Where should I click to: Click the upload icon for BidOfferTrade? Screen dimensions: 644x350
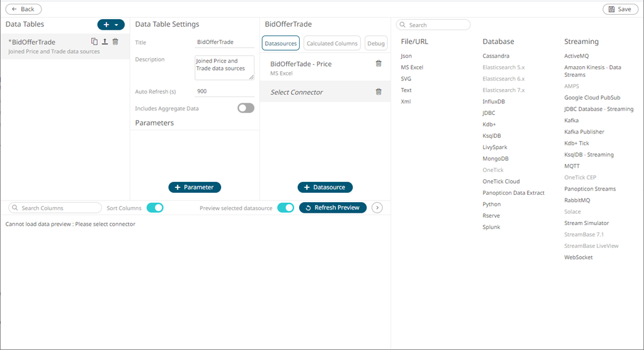tap(105, 41)
